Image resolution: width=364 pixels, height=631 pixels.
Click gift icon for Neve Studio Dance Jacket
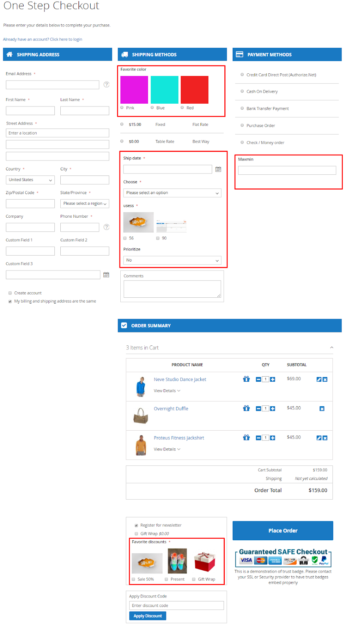(246, 379)
